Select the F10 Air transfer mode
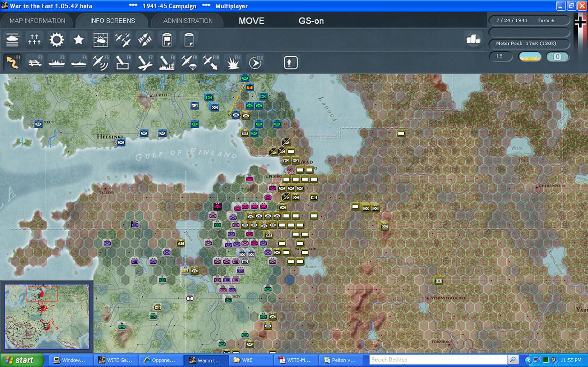The width and height of the screenshot is (588, 367). [211, 62]
